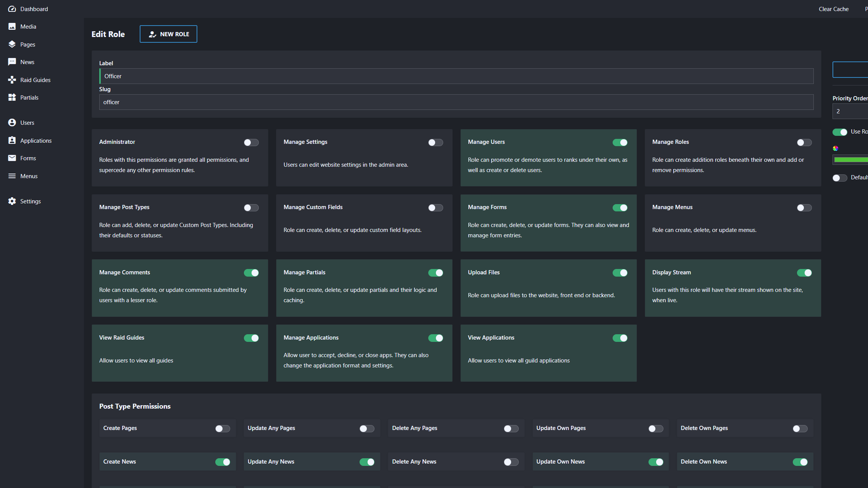Open Raid Guides menu item
The width and height of the screenshot is (868, 488).
tap(35, 80)
